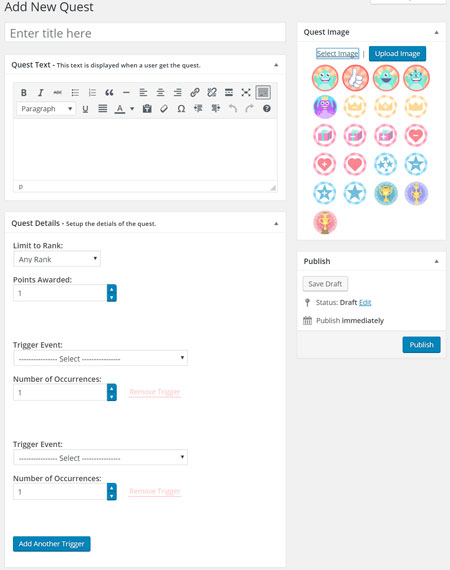The width and height of the screenshot is (450, 570).
Task: Toggle strikethrough formatting
Action: pyautogui.click(x=57, y=93)
